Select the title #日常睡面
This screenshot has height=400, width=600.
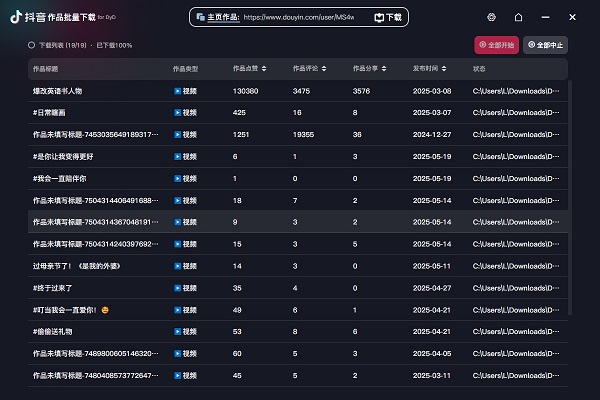pyautogui.click(x=49, y=113)
